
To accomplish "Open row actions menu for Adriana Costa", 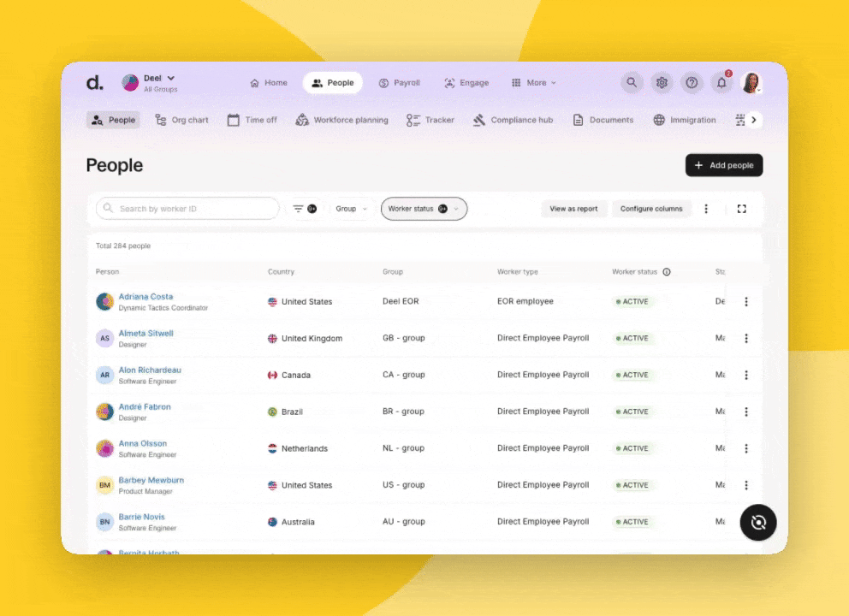I will point(746,302).
